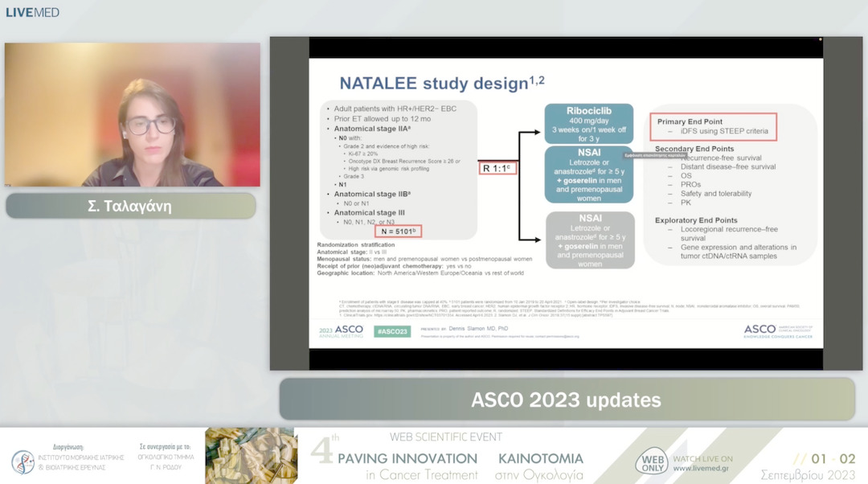868x484 pixels.
Task: Click ΚΑΙΝΟΤΟΜΙΑ στην Ογκολογία title
Action: coord(540,466)
